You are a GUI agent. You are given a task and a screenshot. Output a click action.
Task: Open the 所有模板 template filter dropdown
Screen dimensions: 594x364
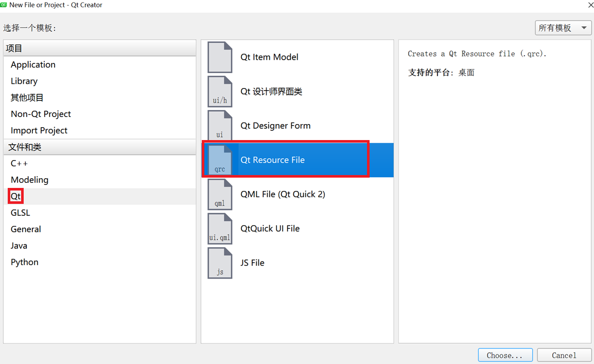point(563,28)
